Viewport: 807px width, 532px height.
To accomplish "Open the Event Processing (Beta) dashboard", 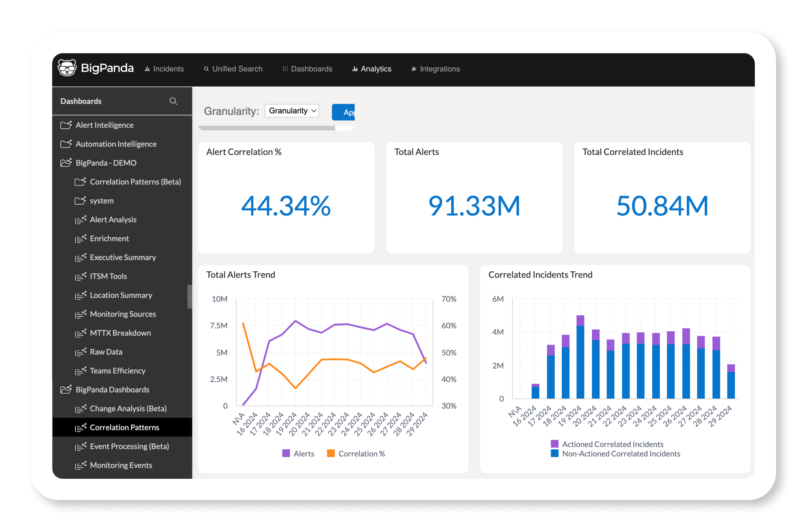I will point(122,446).
